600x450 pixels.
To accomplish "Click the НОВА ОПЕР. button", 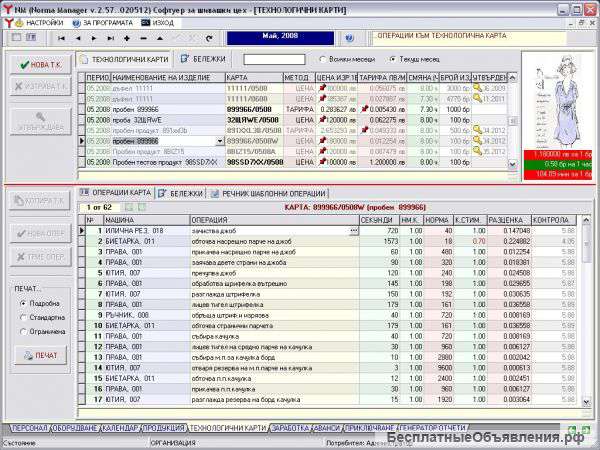I will pyautogui.click(x=41, y=233).
